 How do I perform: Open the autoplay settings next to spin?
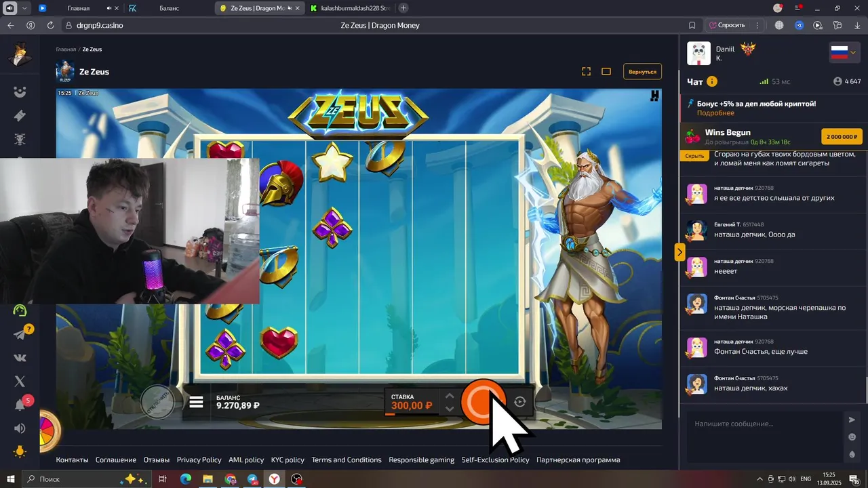coord(520,402)
